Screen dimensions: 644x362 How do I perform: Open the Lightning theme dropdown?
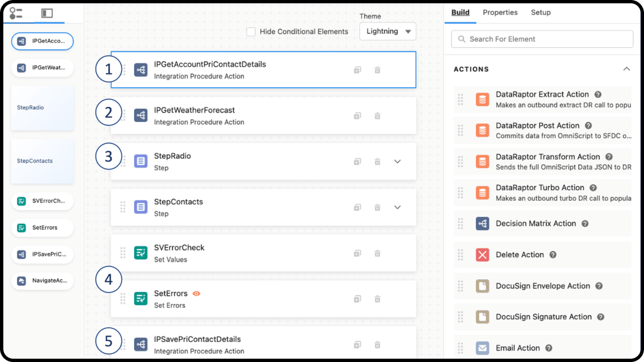pyautogui.click(x=387, y=31)
